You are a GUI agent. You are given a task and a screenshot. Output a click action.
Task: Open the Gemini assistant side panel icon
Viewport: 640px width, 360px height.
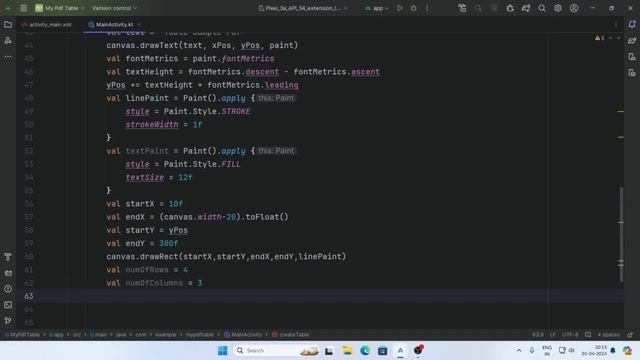coord(632,40)
